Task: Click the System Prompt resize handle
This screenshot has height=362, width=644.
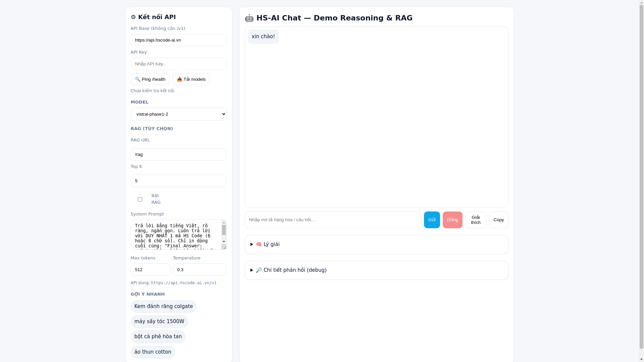Action: (x=224, y=247)
